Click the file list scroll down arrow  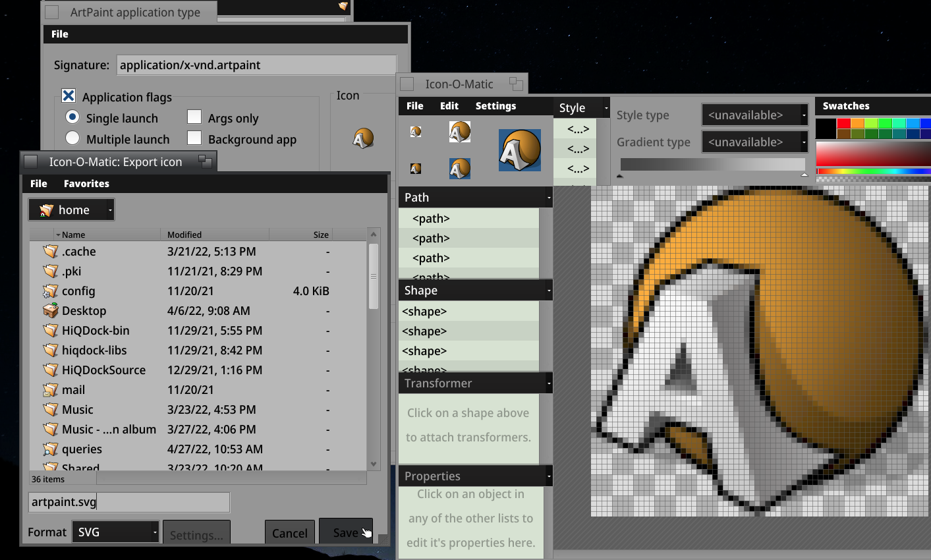pyautogui.click(x=374, y=464)
